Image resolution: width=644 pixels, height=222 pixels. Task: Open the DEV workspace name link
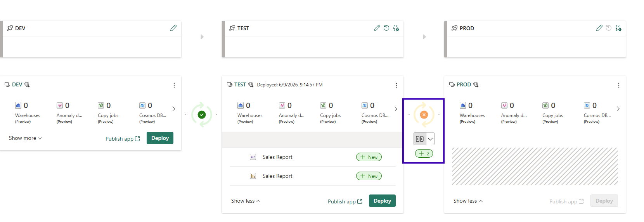[x=17, y=84]
